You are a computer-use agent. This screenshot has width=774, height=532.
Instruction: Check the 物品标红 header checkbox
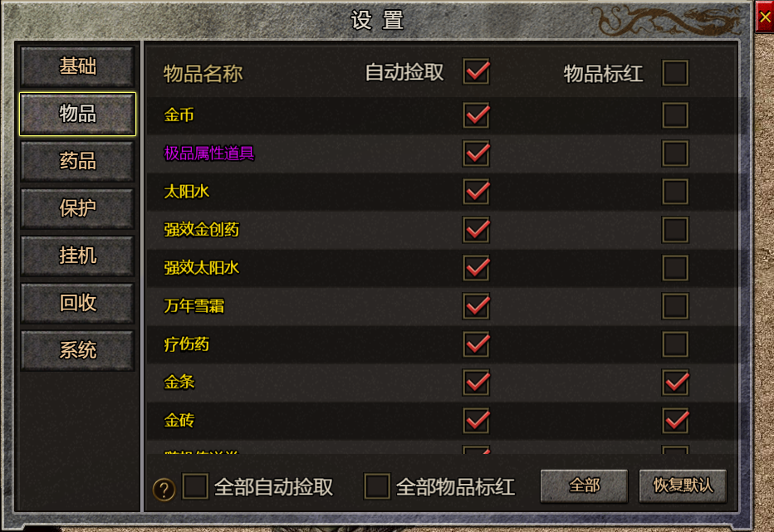(675, 73)
